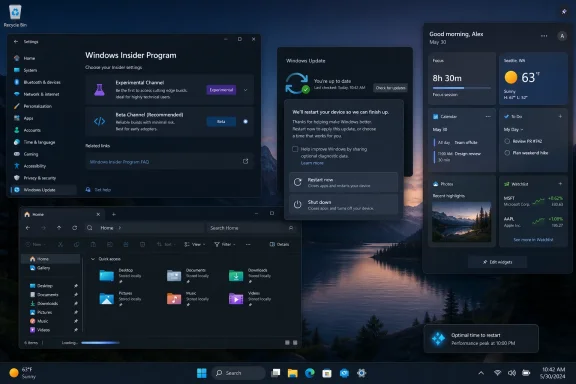Click the See more in Watchlist link
Viewport: 576px width, 384px height.
[533, 240]
